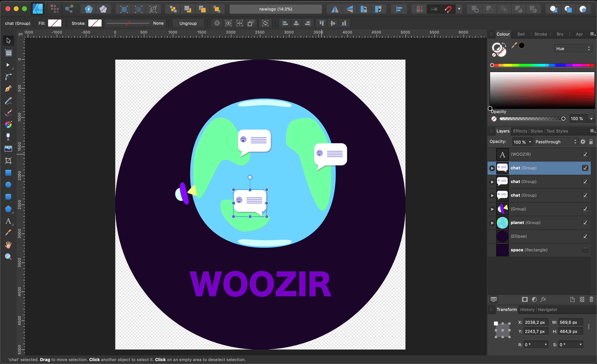Expand the planet group layer
Screen dimensions: 597x364
pyautogui.click(x=492, y=223)
